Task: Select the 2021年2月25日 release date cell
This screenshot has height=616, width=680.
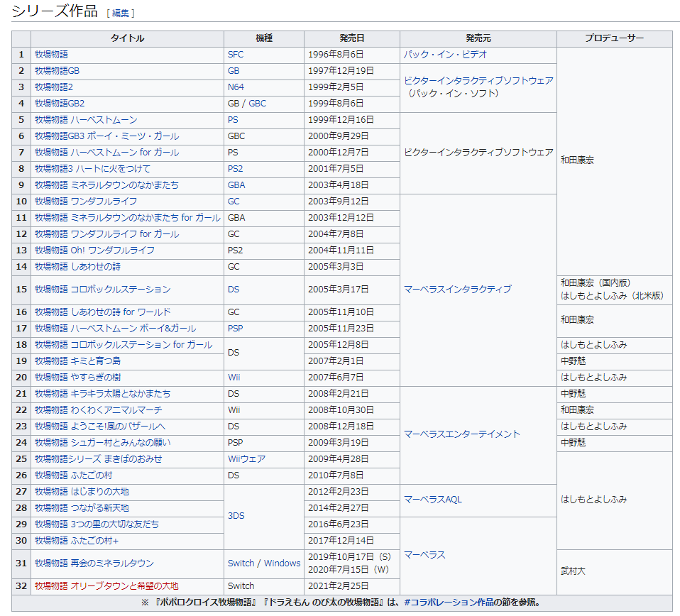Action: click(x=351, y=586)
